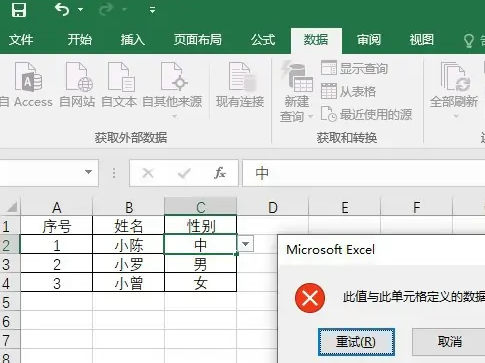Switch to the 公式 ribbon tab

point(263,40)
